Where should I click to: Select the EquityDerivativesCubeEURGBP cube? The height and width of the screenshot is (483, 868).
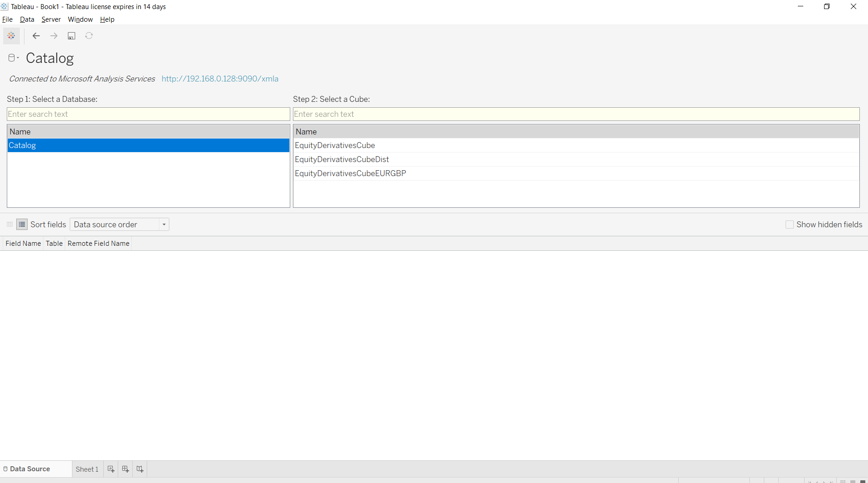point(350,173)
